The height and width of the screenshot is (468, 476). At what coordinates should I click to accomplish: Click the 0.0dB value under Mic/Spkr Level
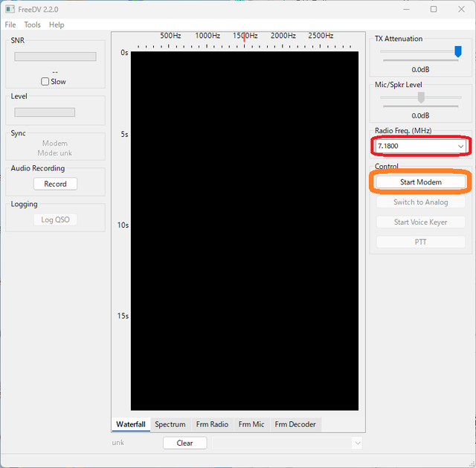pos(420,116)
